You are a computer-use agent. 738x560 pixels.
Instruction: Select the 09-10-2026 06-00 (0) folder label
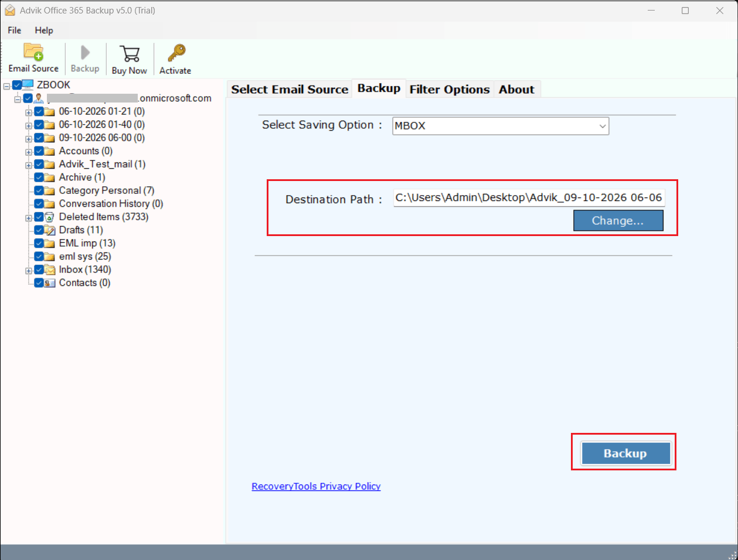[102, 138]
